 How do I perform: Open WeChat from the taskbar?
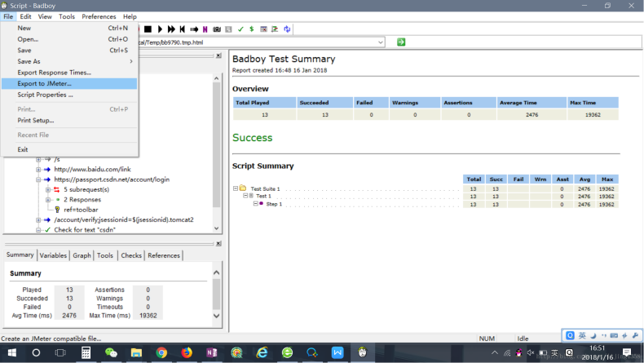click(x=111, y=352)
